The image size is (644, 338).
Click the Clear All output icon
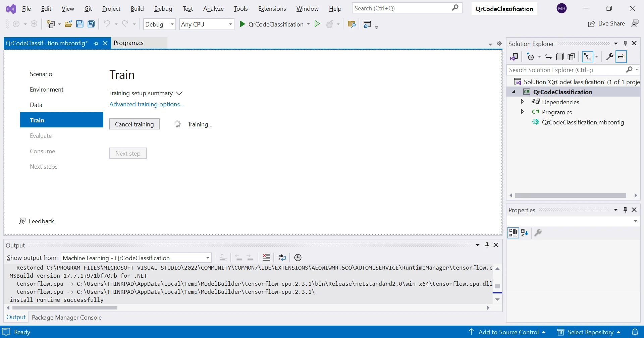pyautogui.click(x=266, y=258)
